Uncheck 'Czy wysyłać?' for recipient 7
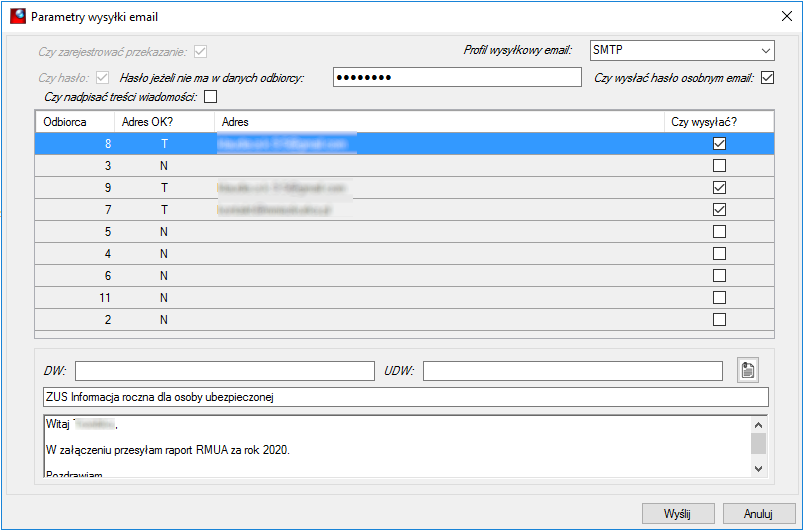 [x=719, y=210]
